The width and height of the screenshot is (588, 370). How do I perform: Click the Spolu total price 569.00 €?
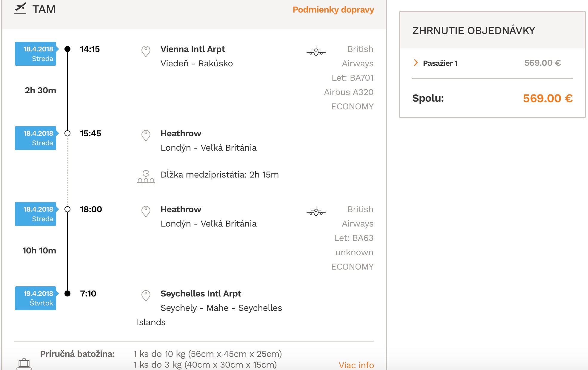coord(548,98)
